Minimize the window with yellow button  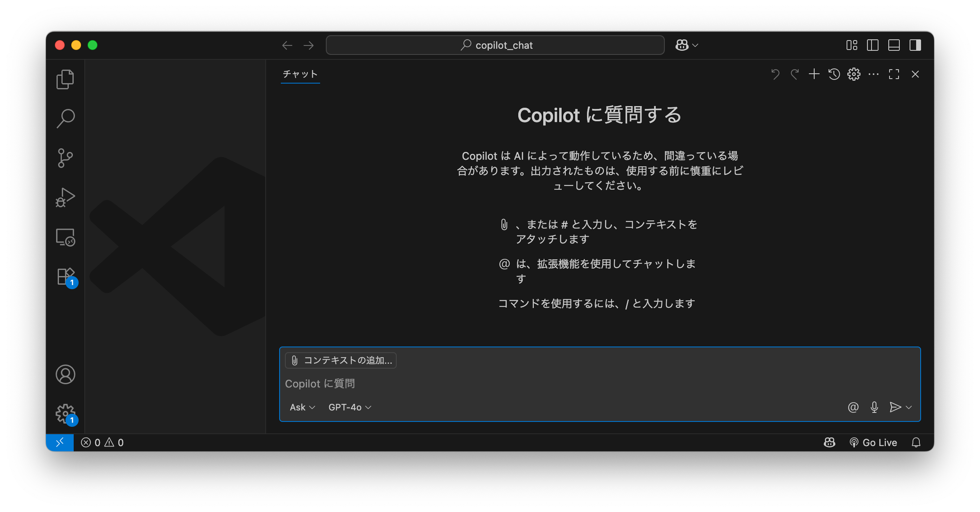coord(76,45)
